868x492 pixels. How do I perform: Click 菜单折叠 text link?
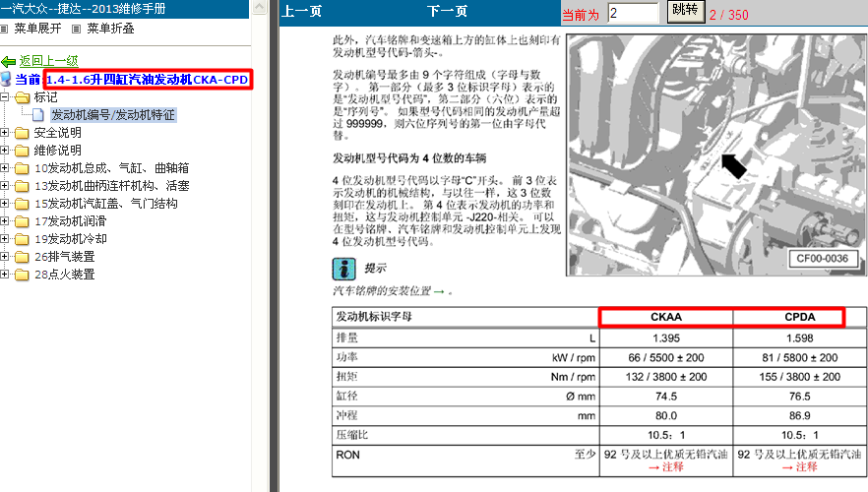click(x=110, y=29)
